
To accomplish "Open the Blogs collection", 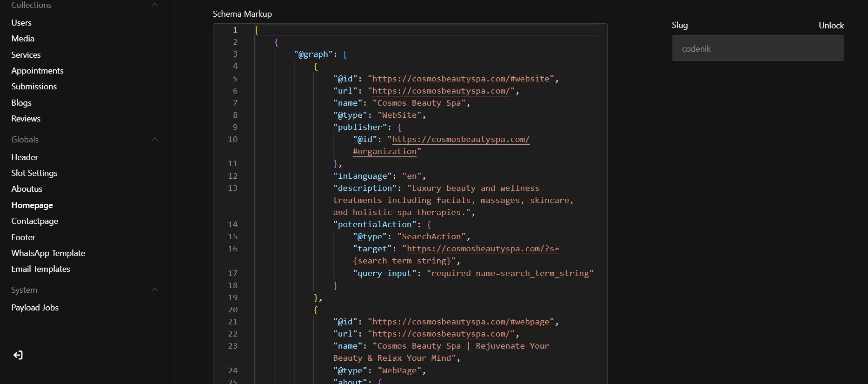I will tap(21, 103).
